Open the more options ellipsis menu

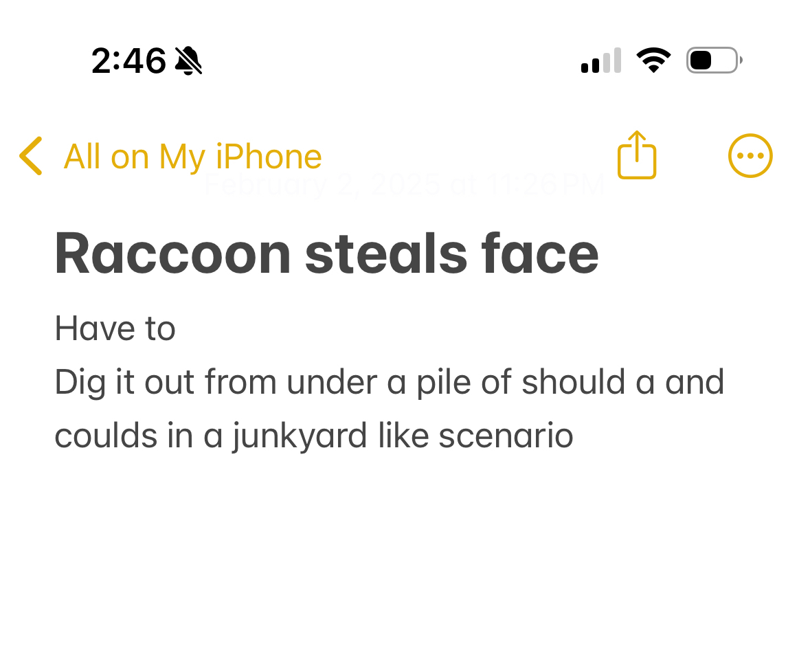coord(750,156)
